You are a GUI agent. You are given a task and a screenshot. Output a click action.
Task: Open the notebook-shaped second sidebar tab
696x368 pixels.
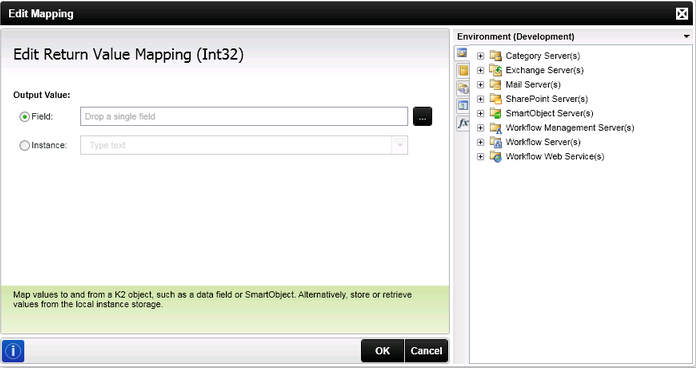tap(463, 70)
